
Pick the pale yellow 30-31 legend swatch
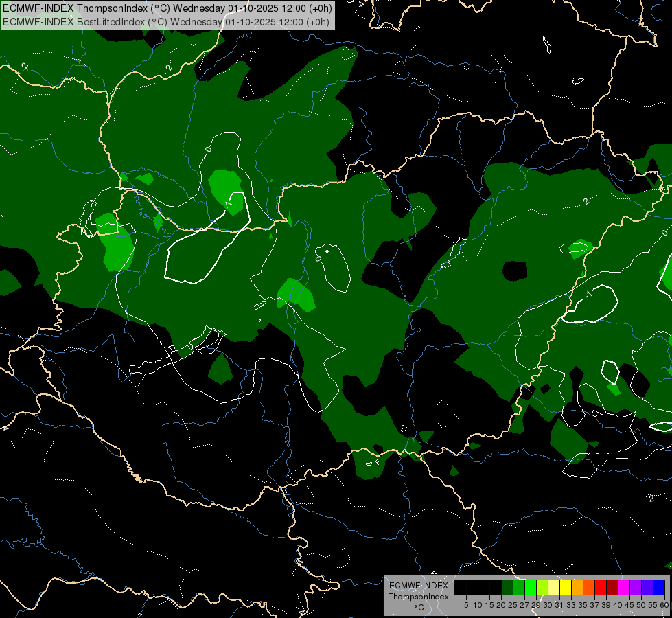pyautogui.click(x=554, y=587)
